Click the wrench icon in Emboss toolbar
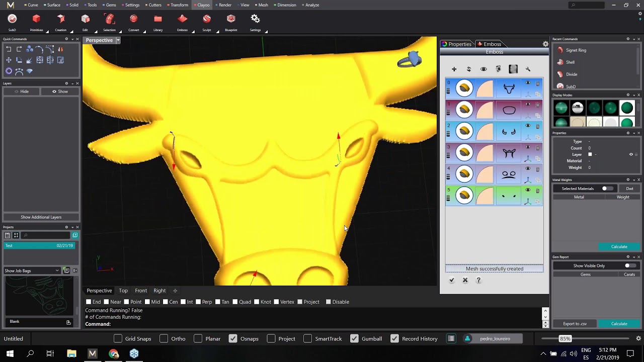Screen dimensions: 644x362 (x=528, y=69)
